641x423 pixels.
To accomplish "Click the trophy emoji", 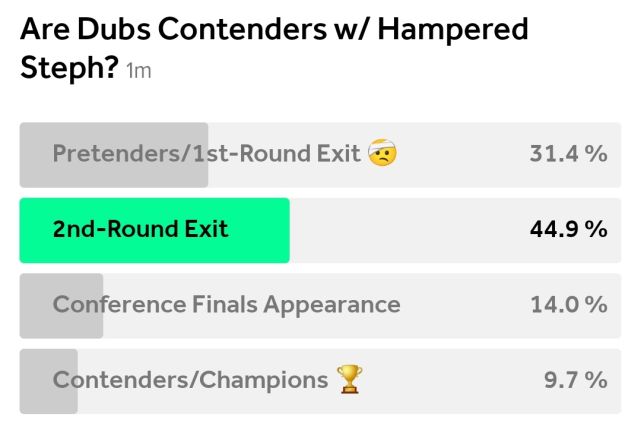I will 349,380.
